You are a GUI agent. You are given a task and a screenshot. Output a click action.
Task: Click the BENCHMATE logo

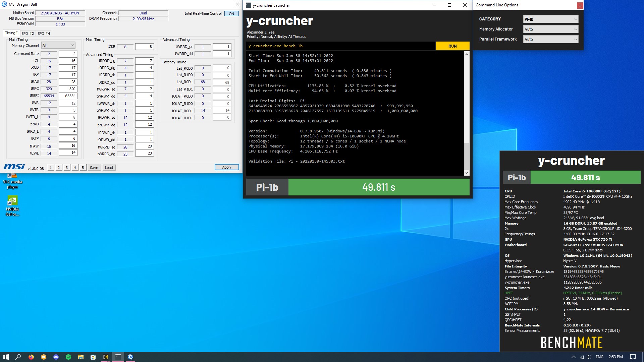[x=571, y=343]
